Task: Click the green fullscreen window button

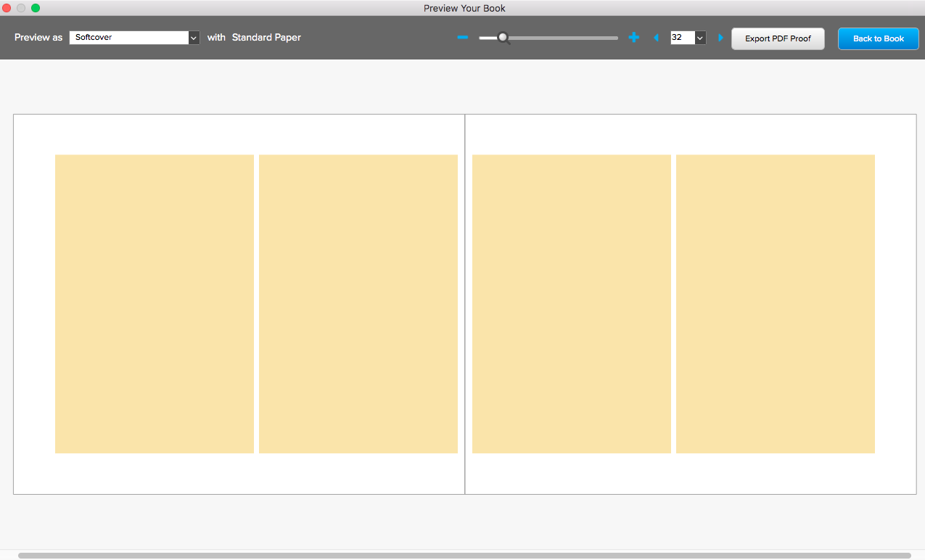Action: [x=36, y=8]
